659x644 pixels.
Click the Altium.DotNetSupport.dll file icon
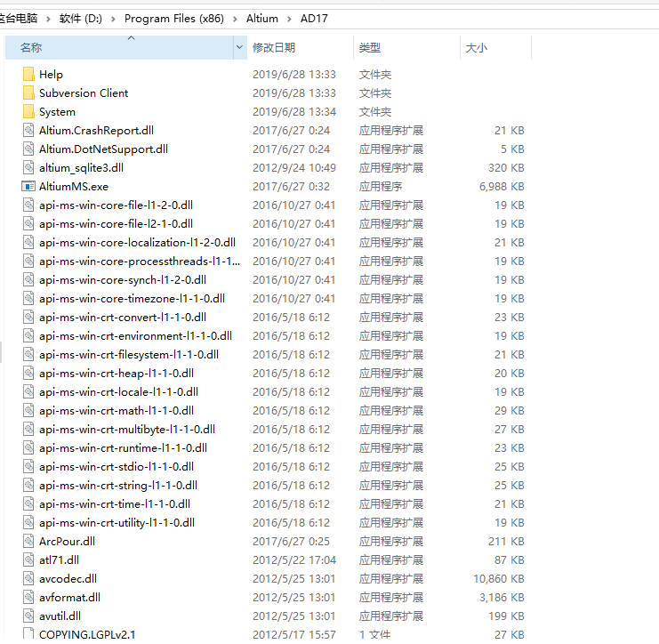(x=28, y=149)
